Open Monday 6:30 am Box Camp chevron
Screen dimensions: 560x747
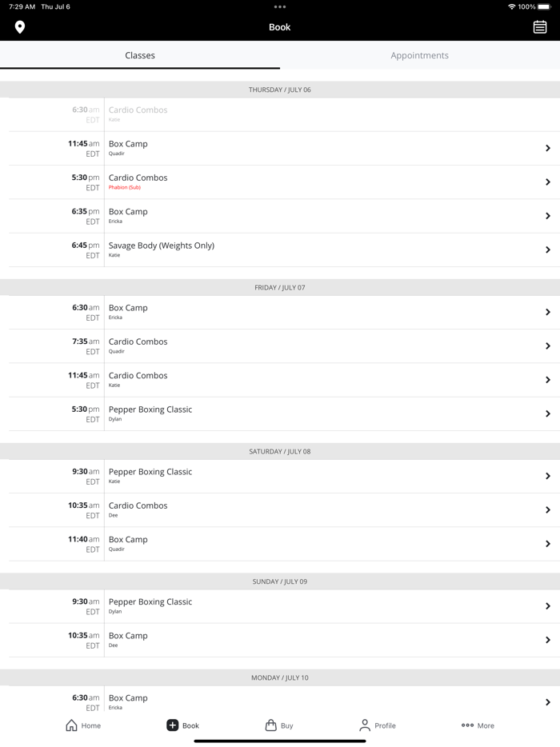548,702
